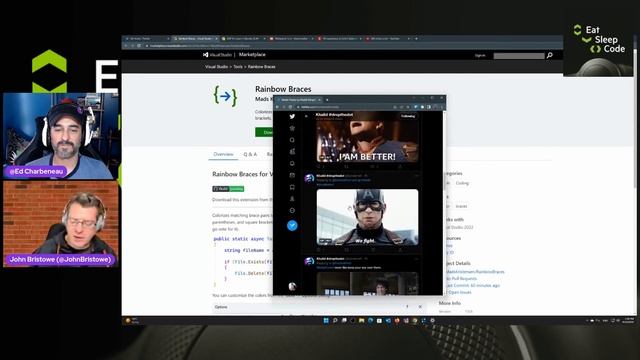Viewport: 640px width, 360px height.
Task: Click the Tools breadcrumb link
Action: pyautogui.click(x=238, y=67)
